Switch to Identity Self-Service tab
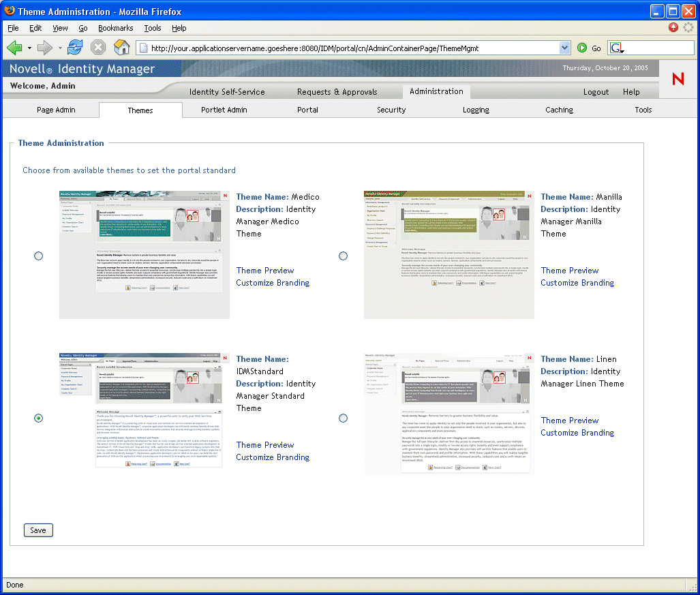The height and width of the screenshot is (595, 700). tap(227, 92)
